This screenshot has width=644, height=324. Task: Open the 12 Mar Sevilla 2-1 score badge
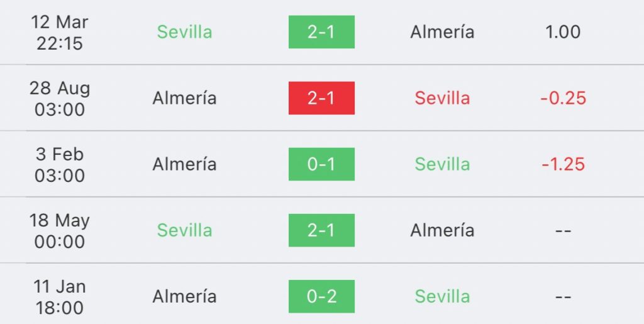[x=321, y=32]
